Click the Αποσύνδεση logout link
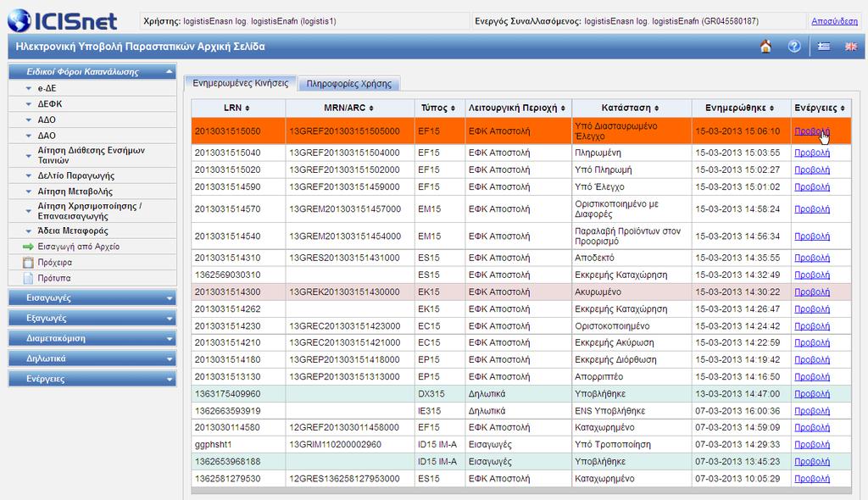Image resolution: width=868 pixels, height=500 pixels. [834, 21]
